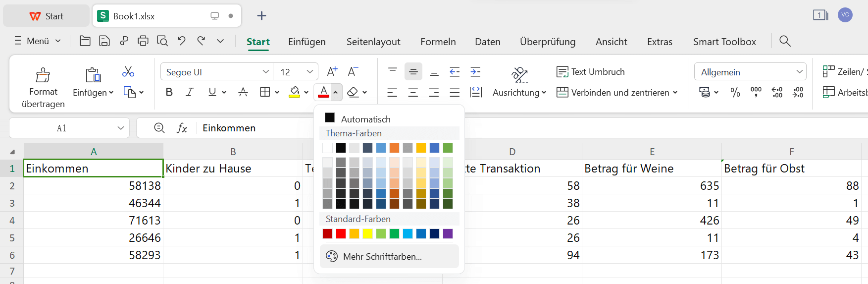Toggle italic formatting
This screenshot has height=284, width=868.
189,92
